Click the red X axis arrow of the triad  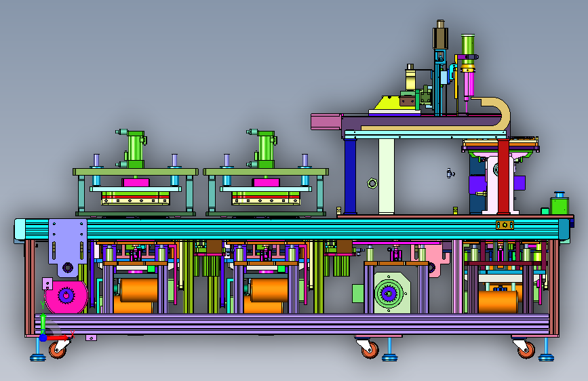click(59, 338)
